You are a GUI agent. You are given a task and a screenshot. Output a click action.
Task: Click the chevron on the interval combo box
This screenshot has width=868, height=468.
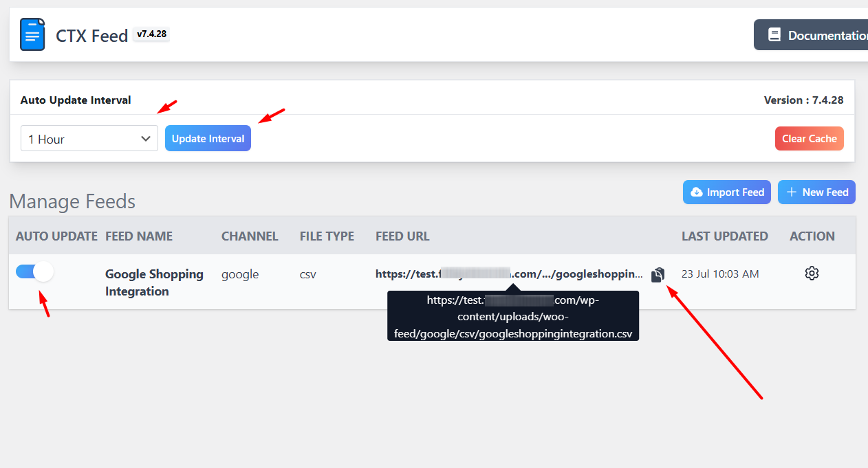click(147, 138)
